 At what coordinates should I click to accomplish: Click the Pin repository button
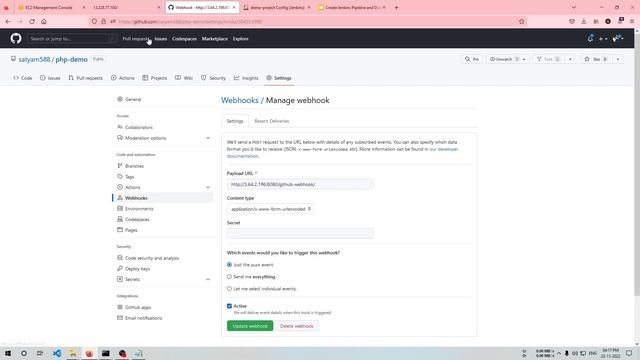tap(472, 59)
